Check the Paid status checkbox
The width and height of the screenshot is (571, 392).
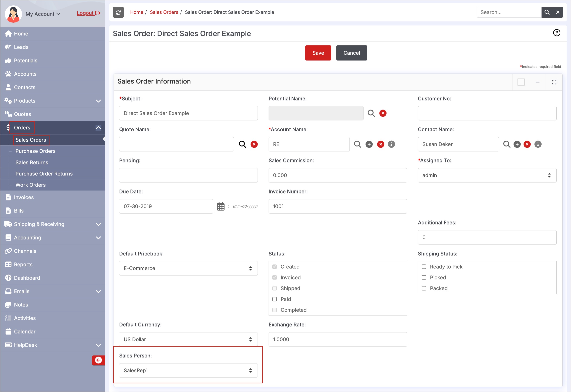(274, 299)
